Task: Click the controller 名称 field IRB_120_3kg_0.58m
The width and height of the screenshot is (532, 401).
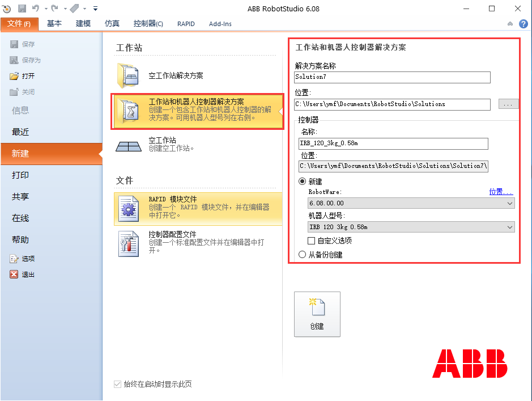Action: 394,143
